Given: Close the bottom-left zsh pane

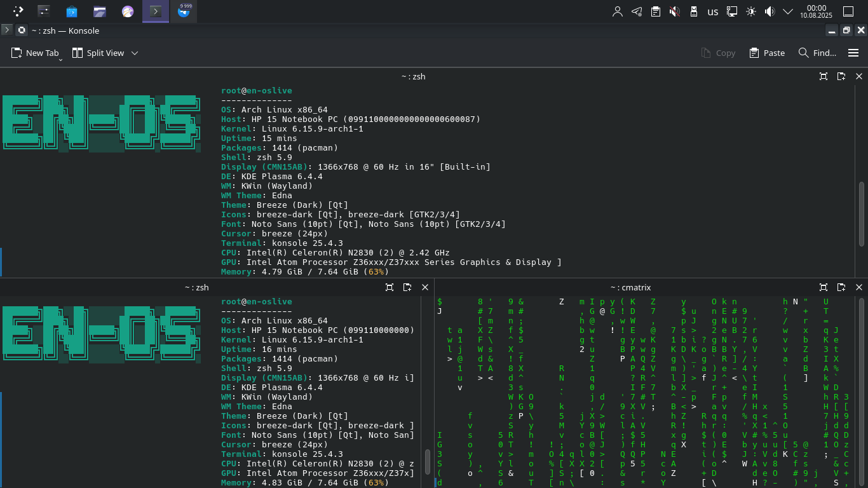Looking at the screenshot, I should click(425, 287).
